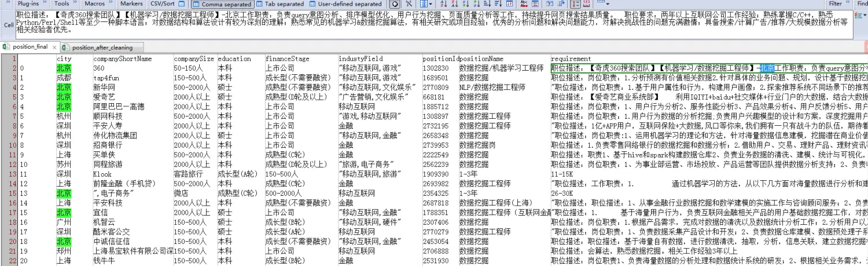Select the 26-30K cell
The height and width of the screenshot is (266, 868).
tap(562, 193)
